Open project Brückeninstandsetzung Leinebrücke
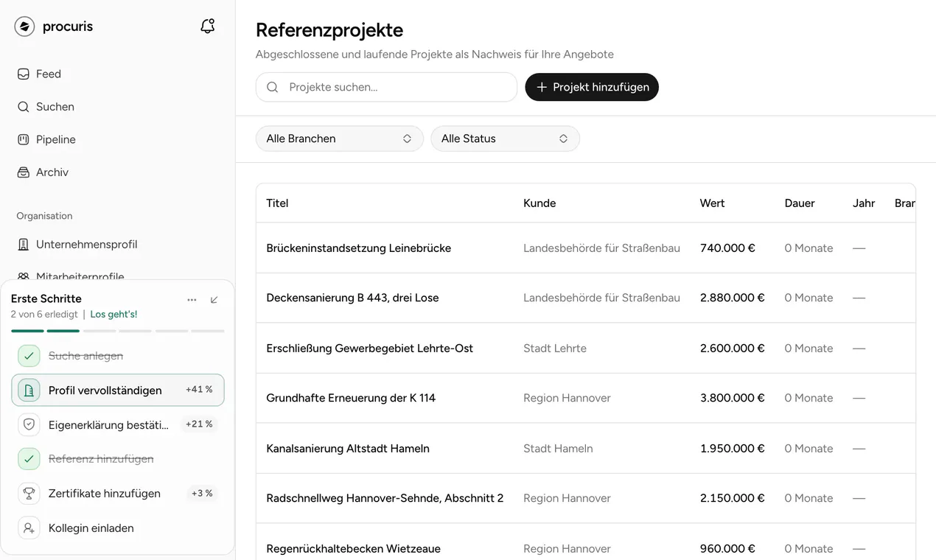 (358, 248)
